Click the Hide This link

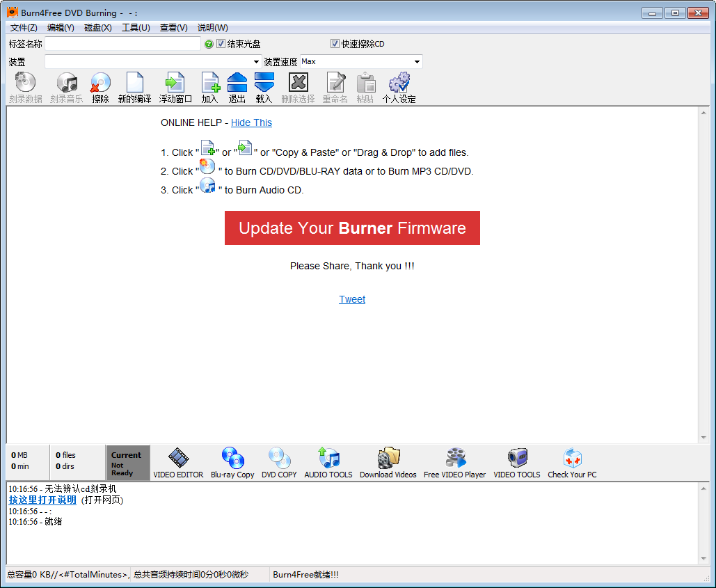tap(251, 122)
